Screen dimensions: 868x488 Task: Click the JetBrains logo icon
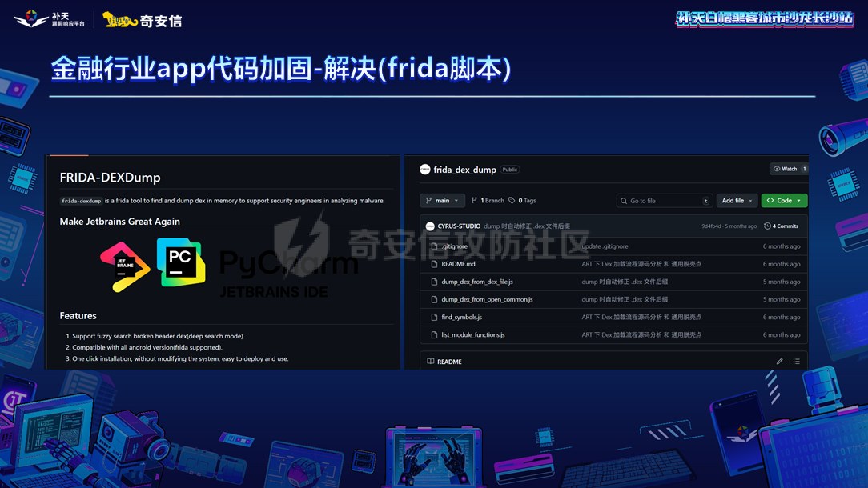coord(126,264)
